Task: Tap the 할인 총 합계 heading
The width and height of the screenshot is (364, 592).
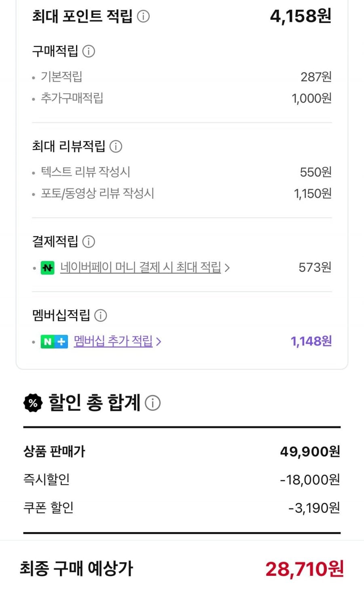Action: coord(94,403)
